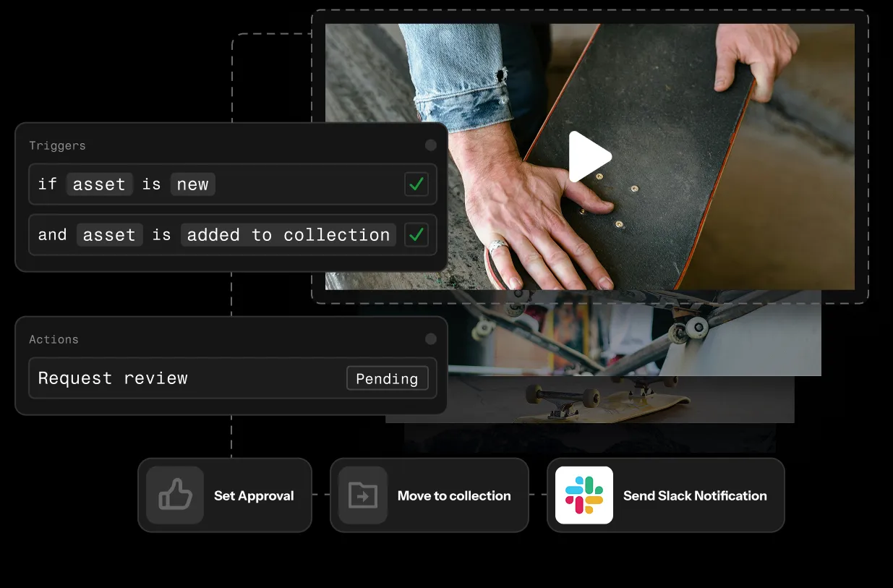The image size is (893, 588).
Task: Select the thumbs-up Set Approval icon
Action: coord(174,495)
